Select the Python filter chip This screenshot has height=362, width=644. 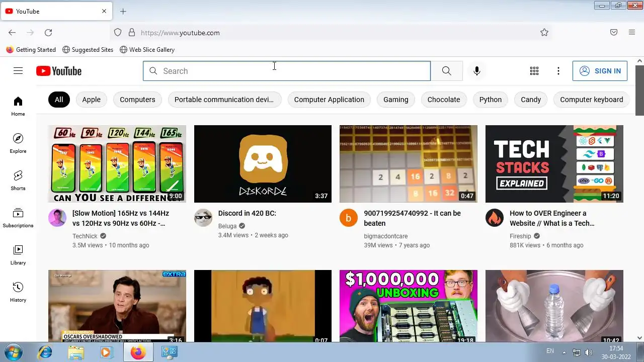click(x=491, y=100)
